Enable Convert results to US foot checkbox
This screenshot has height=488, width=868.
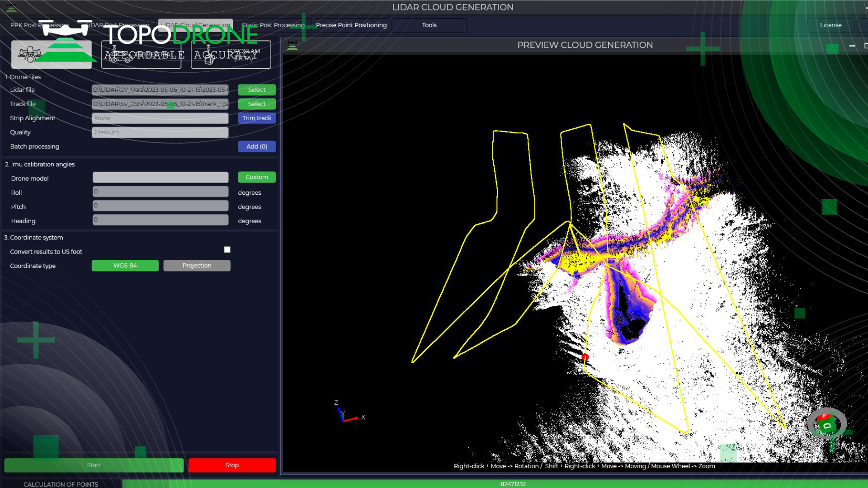(x=227, y=249)
